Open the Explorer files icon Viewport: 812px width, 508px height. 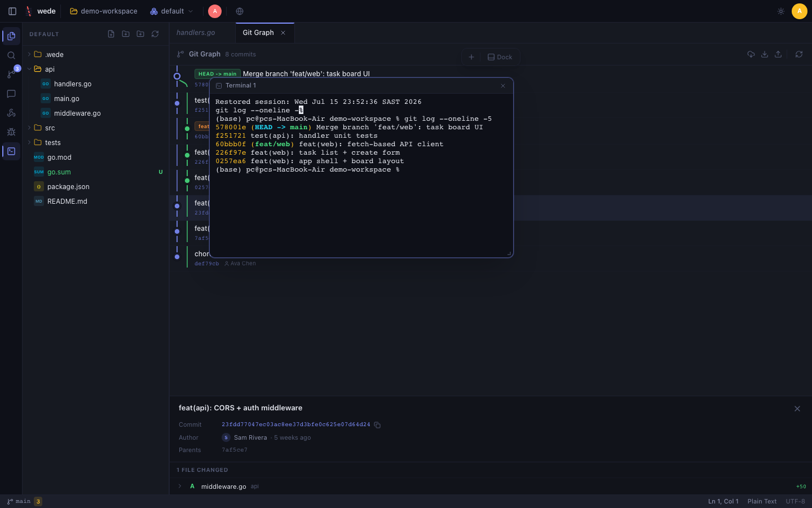11,36
